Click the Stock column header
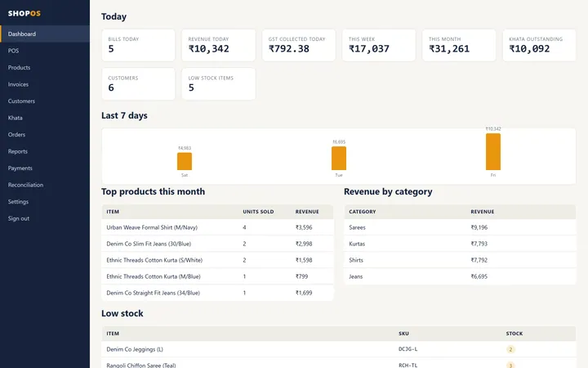This screenshot has height=368, width=588. coord(514,334)
